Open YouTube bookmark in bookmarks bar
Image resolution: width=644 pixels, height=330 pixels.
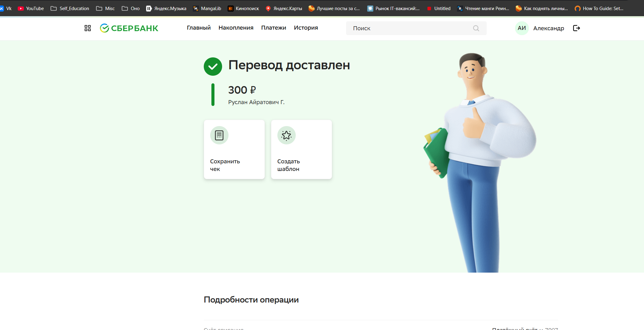[31, 9]
